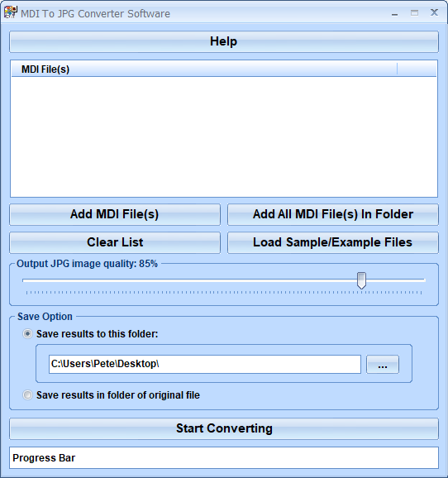
Task: Browse for output folder with ellipsis button
Action: pyautogui.click(x=383, y=365)
